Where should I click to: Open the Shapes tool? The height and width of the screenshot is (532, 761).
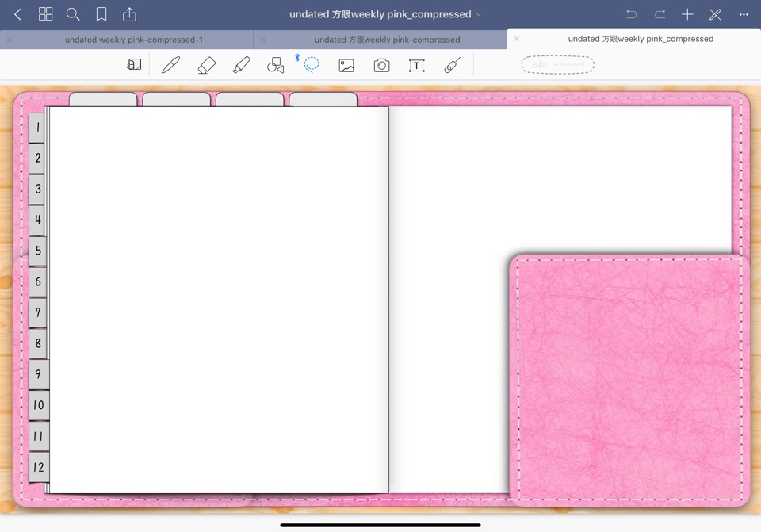point(275,64)
